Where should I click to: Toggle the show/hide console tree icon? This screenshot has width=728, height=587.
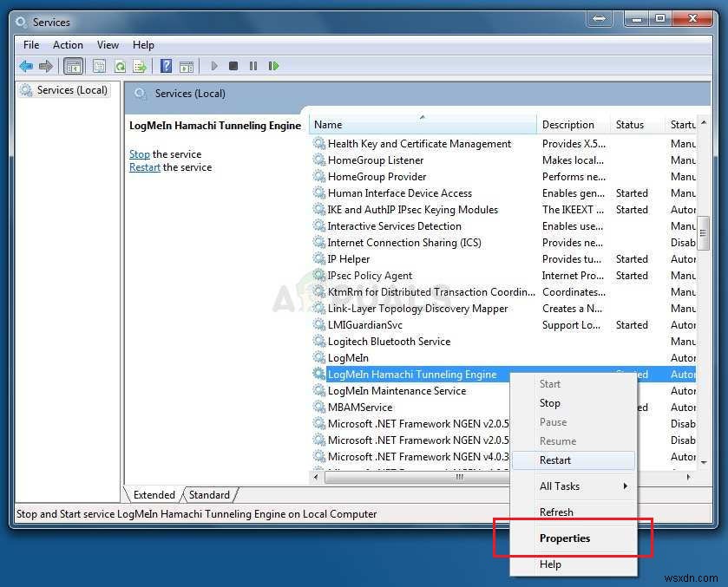(74, 67)
